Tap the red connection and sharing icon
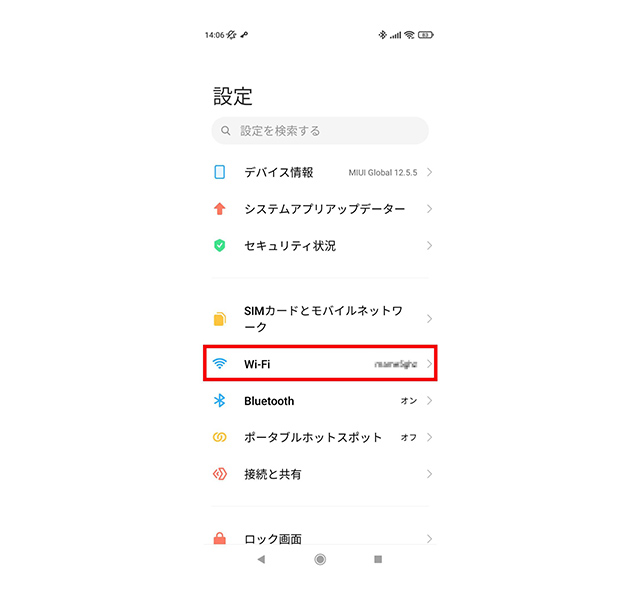Screen dimensions: 640x594 coord(220,474)
